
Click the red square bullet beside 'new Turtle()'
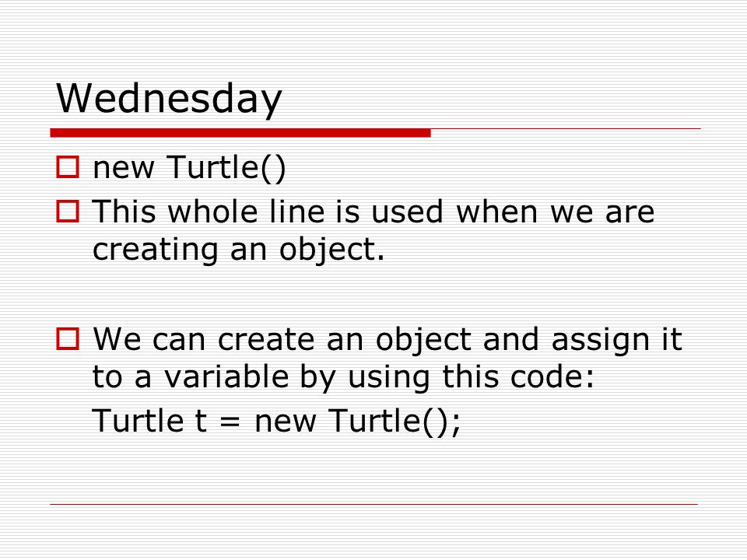point(68,167)
